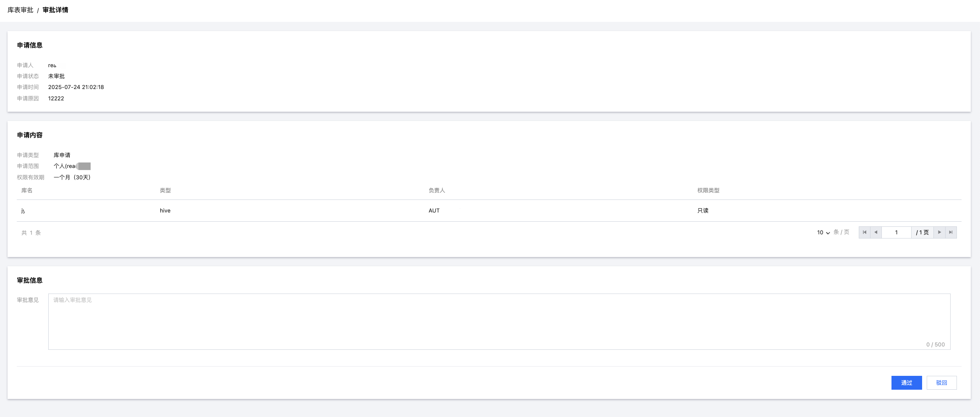Viewport: 980px width, 417px height.
Task: Advance to the next page arrow
Action: pos(939,232)
